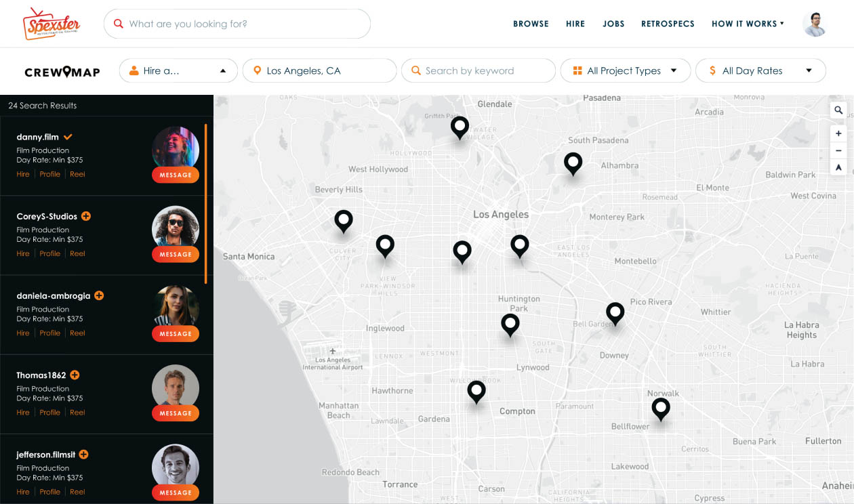Viewport: 854px width, 504px height.
Task: Open the All Project Types dropdown arrow
Action: (x=673, y=70)
